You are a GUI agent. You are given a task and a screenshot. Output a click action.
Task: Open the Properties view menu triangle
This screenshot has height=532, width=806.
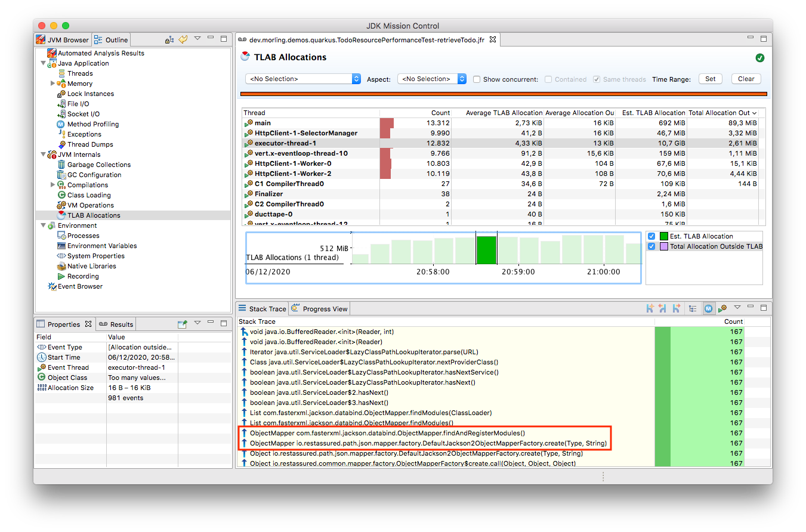coord(197,323)
